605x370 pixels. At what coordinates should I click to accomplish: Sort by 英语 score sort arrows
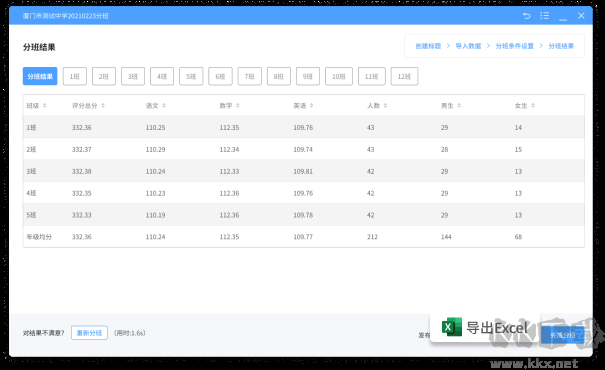(311, 106)
